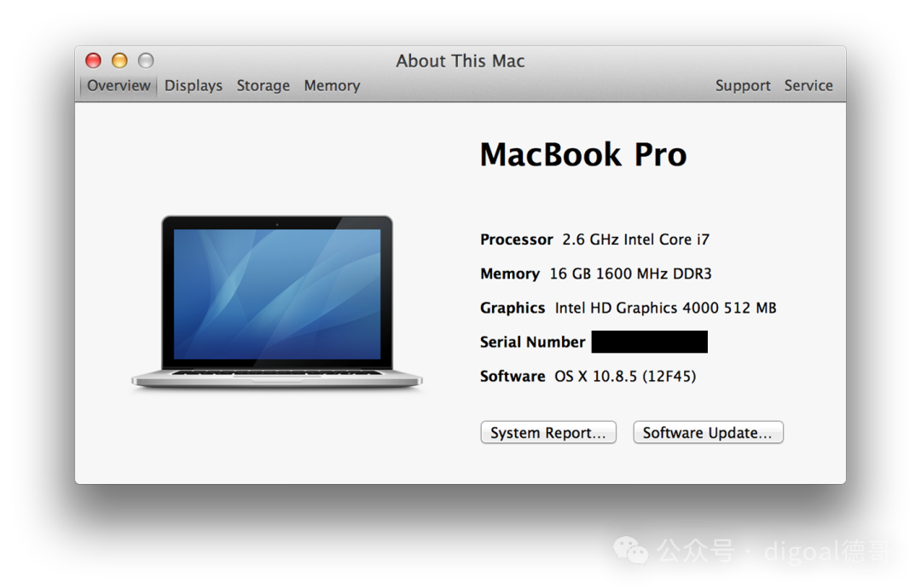Select Intel HD Graphics 4000 512 MB text
The image size is (921, 588).
[x=665, y=308]
